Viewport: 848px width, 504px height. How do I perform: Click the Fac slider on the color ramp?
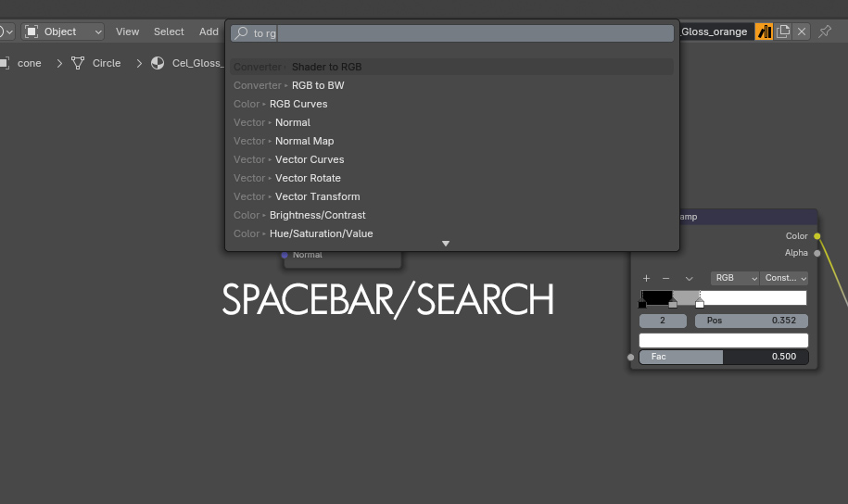(x=723, y=357)
